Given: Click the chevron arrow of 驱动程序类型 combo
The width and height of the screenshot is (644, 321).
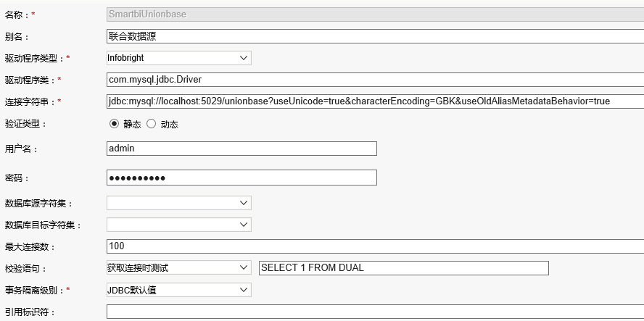Looking at the screenshot, I should coord(244,58).
